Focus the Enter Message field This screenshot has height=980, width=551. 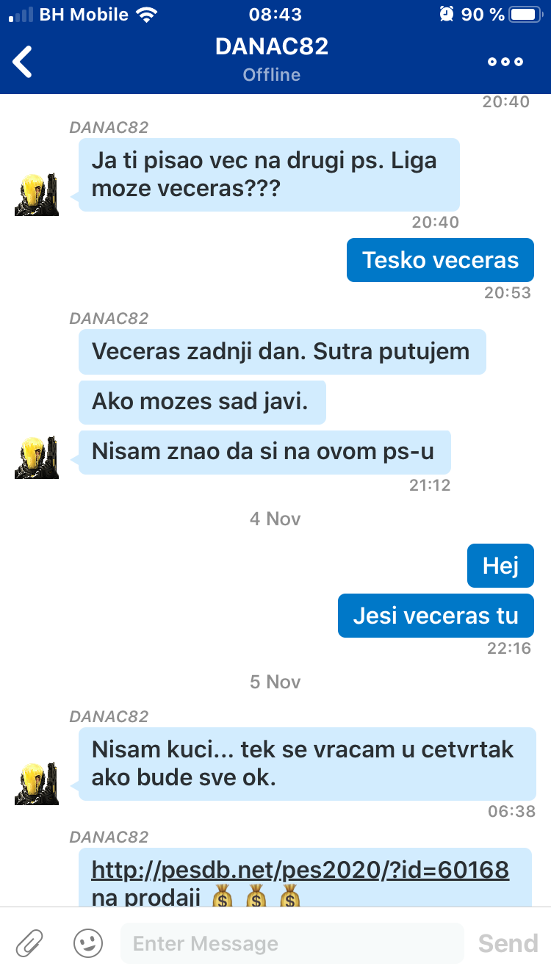292,943
